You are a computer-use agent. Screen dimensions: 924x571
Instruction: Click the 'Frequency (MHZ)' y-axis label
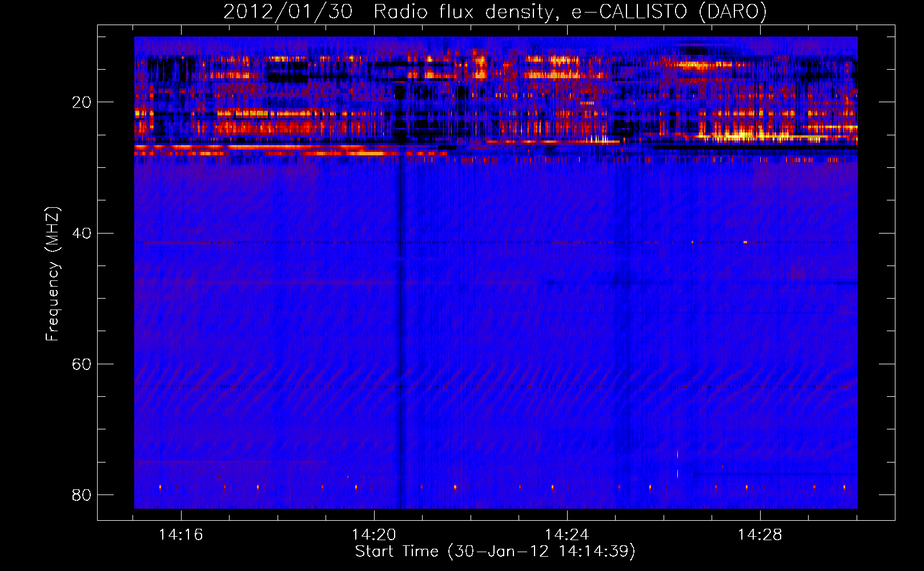[53, 274]
